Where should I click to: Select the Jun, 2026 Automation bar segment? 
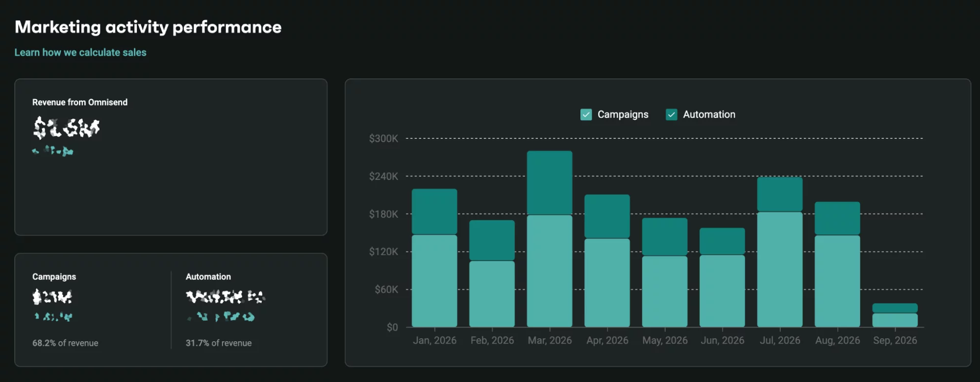[x=722, y=241]
